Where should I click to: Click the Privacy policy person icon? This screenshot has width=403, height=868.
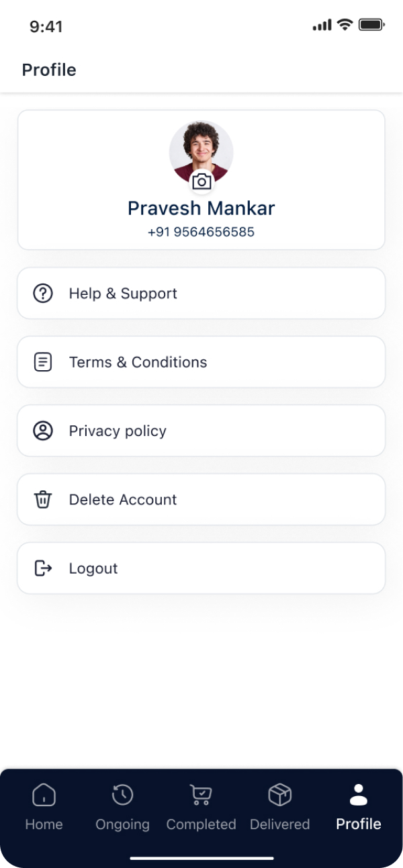click(x=43, y=431)
